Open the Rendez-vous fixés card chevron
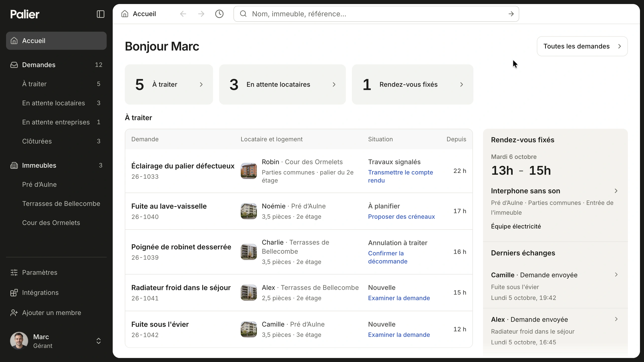Viewport: 644px width, 362px height. 462,84
